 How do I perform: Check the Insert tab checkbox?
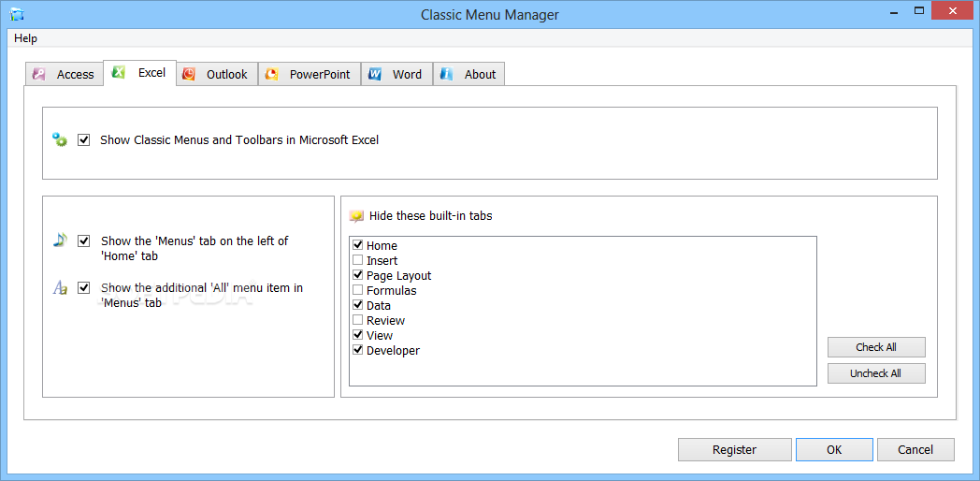point(358,260)
